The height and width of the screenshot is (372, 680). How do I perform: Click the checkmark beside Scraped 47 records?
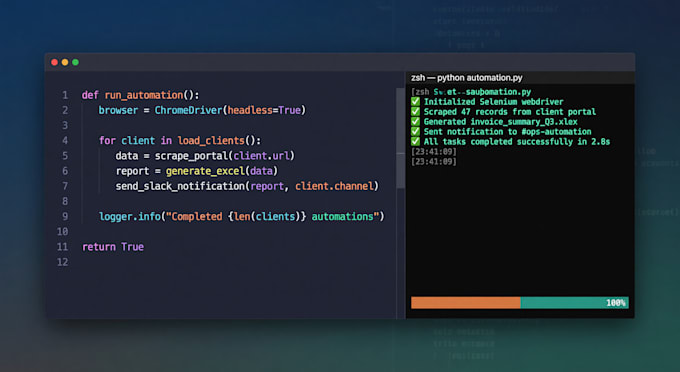pos(415,111)
